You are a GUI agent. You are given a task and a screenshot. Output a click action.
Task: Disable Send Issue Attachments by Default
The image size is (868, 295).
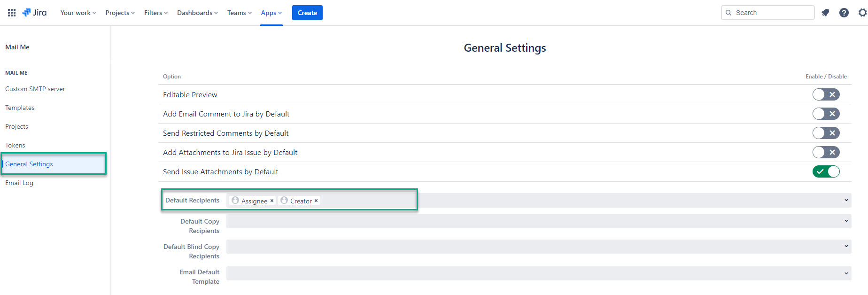(826, 171)
